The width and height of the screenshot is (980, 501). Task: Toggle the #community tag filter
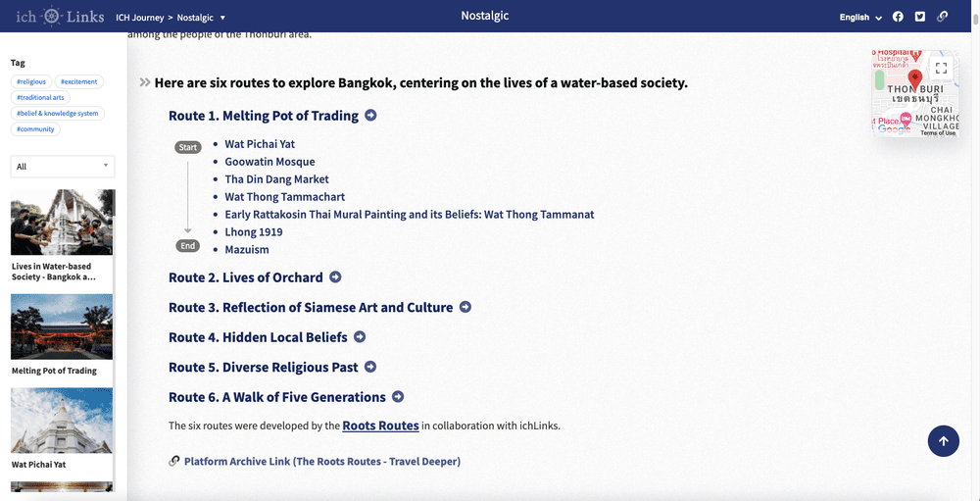[35, 128]
